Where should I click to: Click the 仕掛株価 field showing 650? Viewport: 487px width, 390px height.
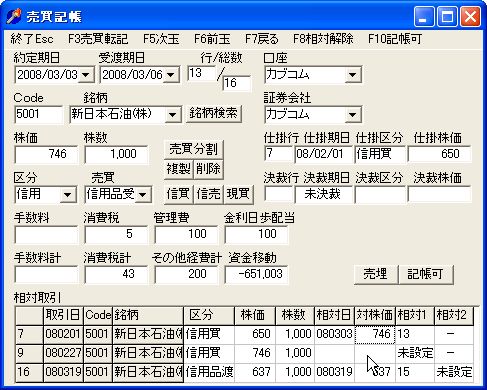click(x=439, y=154)
